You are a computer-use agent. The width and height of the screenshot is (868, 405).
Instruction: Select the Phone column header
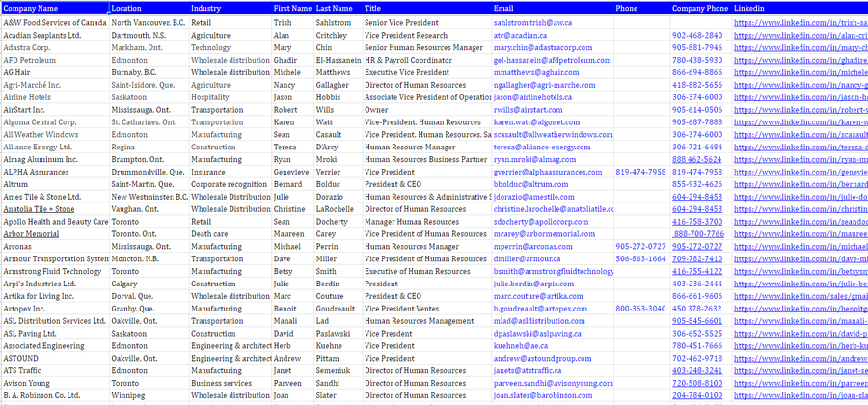click(642, 9)
